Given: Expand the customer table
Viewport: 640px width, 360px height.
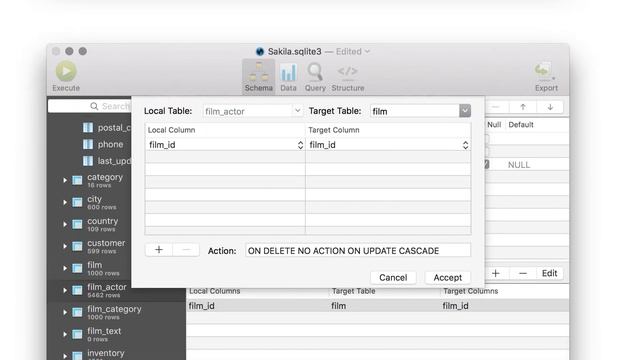Looking at the screenshot, I should coord(65,246).
